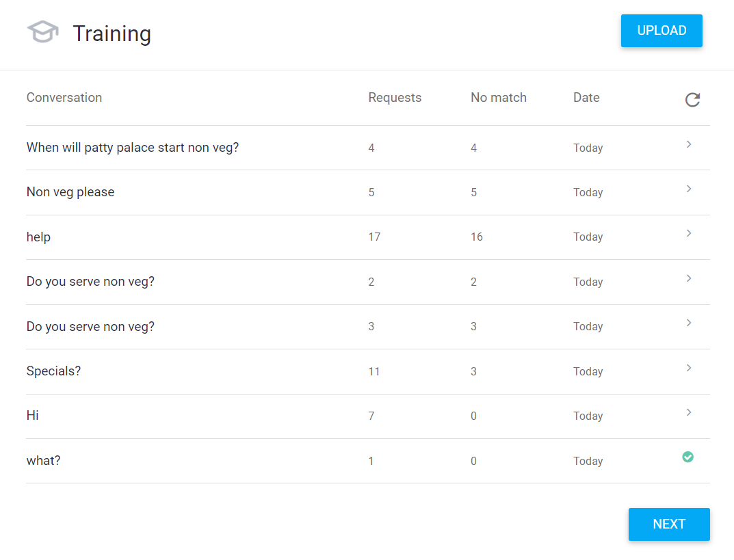
Task: Click the Conversation column header
Action: point(64,97)
